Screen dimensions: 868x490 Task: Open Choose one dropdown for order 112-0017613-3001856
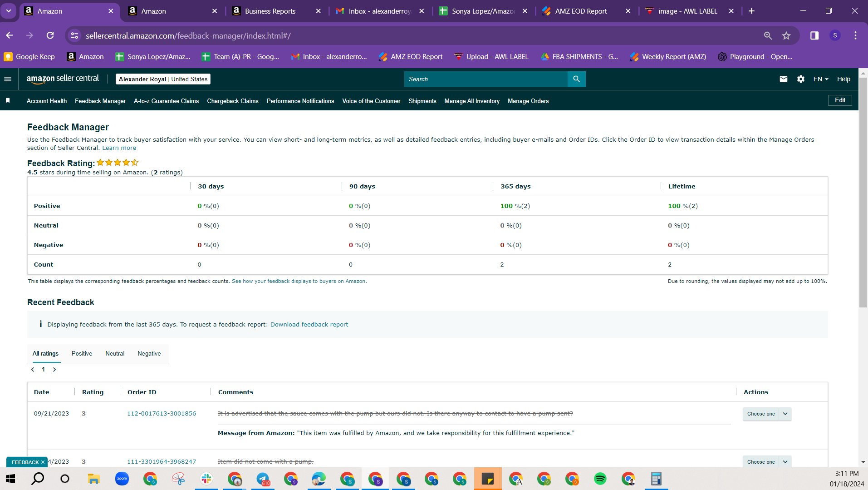761,414
